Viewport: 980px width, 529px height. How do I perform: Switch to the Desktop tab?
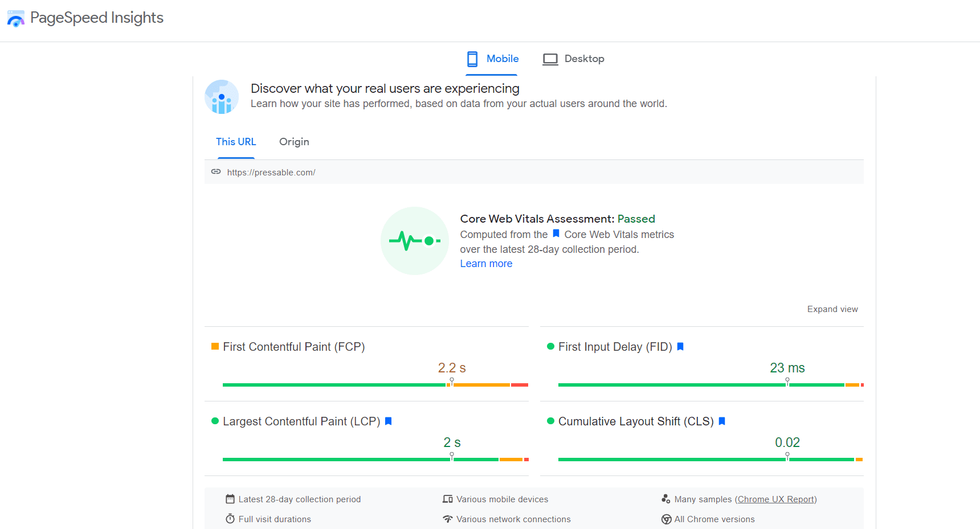[573, 59]
